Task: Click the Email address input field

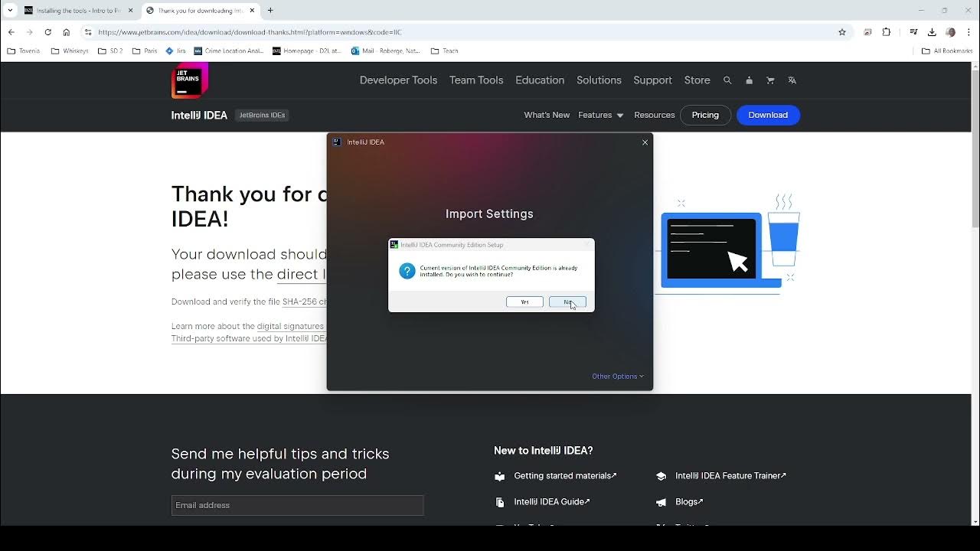Action: click(x=297, y=505)
